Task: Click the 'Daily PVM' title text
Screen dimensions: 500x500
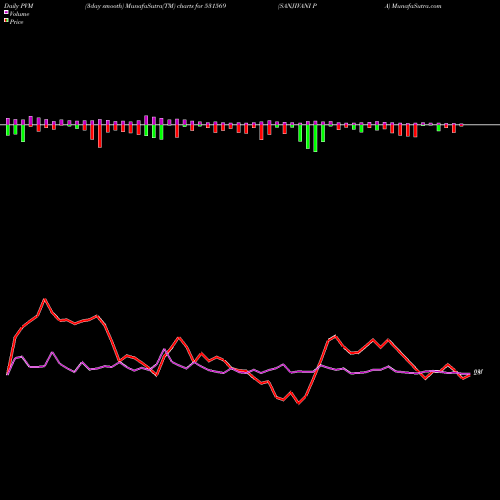Action: pyautogui.click(x=19, y=6)
